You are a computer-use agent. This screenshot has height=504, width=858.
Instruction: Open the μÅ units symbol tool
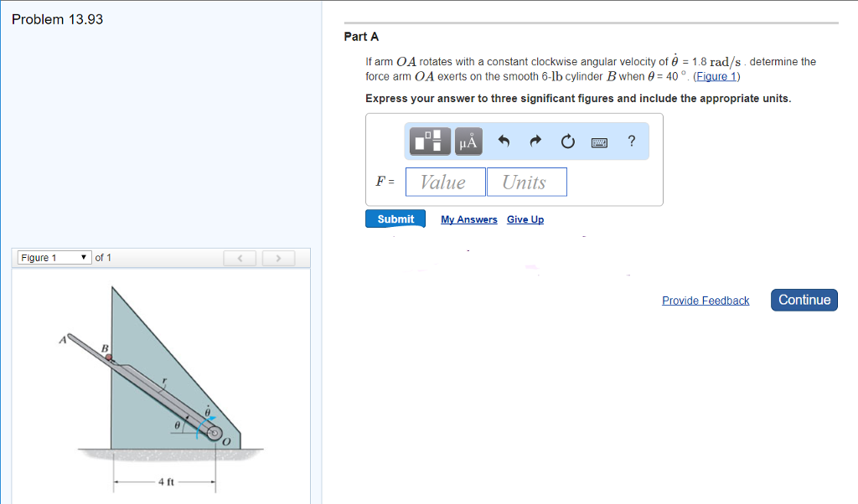[468, 141]
